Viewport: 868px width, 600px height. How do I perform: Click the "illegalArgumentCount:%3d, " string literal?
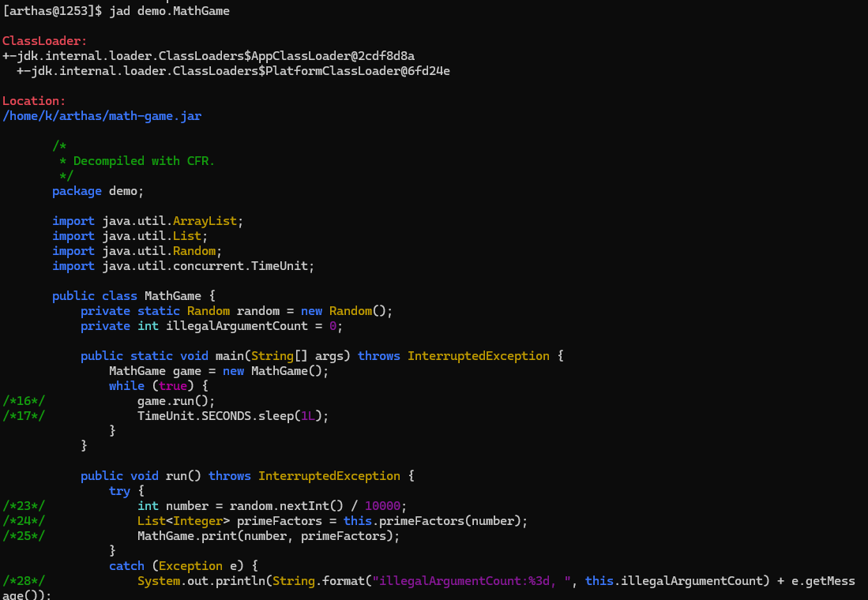(472, 580)
